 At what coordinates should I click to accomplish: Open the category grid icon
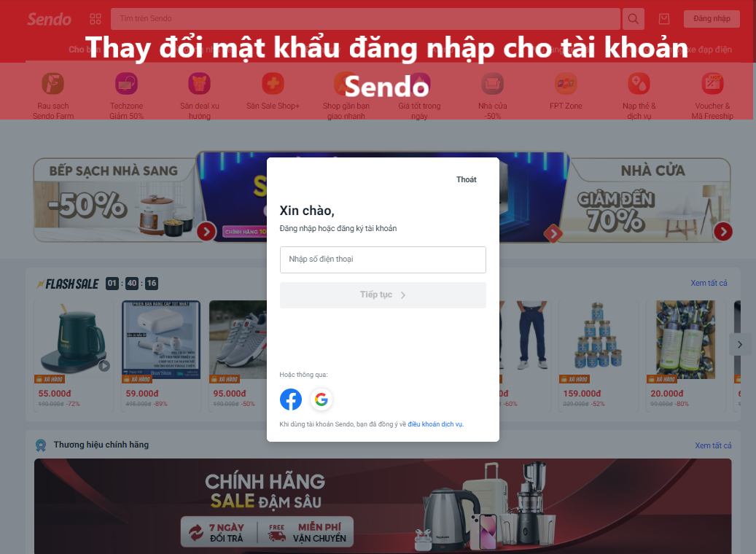click(x=96, y=19)
